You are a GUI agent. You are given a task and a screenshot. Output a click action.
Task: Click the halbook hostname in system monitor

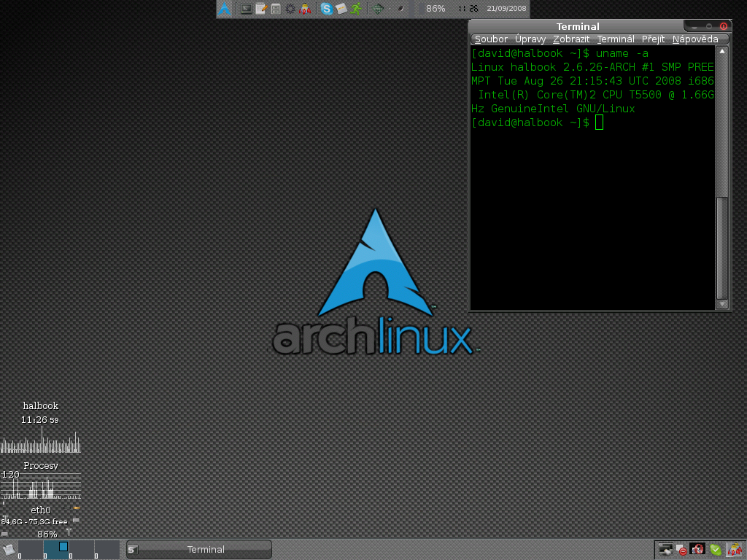pyautogui.click(x=41, y=405)
